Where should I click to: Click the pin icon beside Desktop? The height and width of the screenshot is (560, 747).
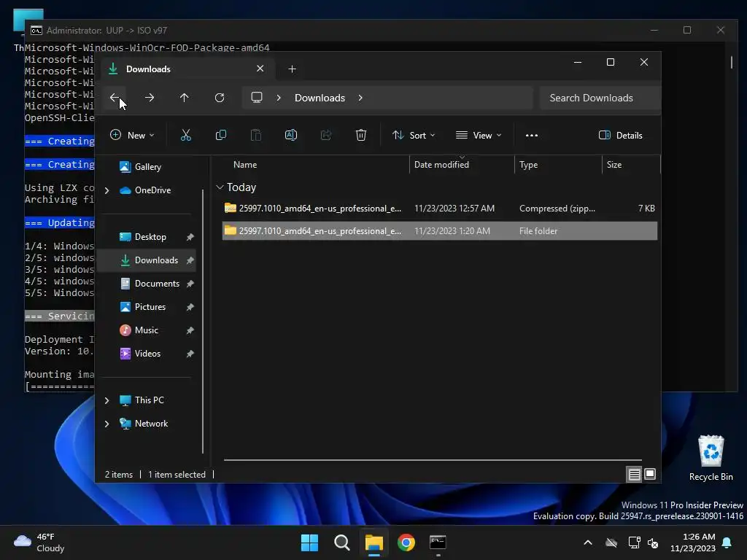190,237
